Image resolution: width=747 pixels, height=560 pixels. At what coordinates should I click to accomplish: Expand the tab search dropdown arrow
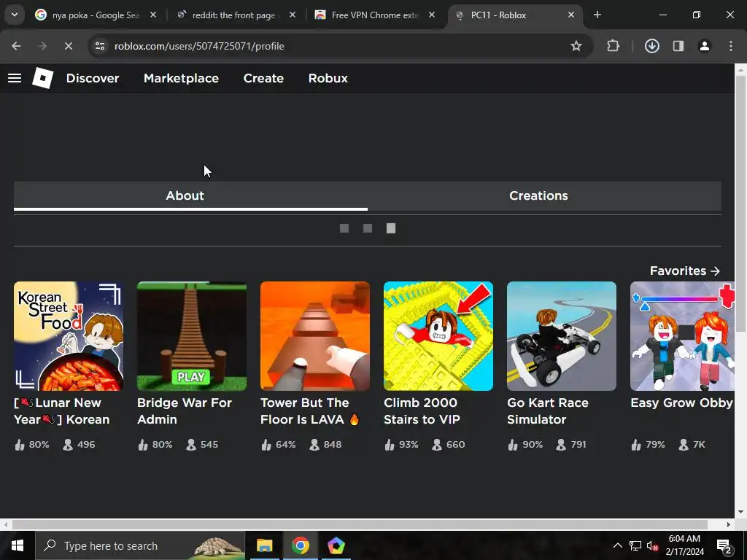pos(15,15)
